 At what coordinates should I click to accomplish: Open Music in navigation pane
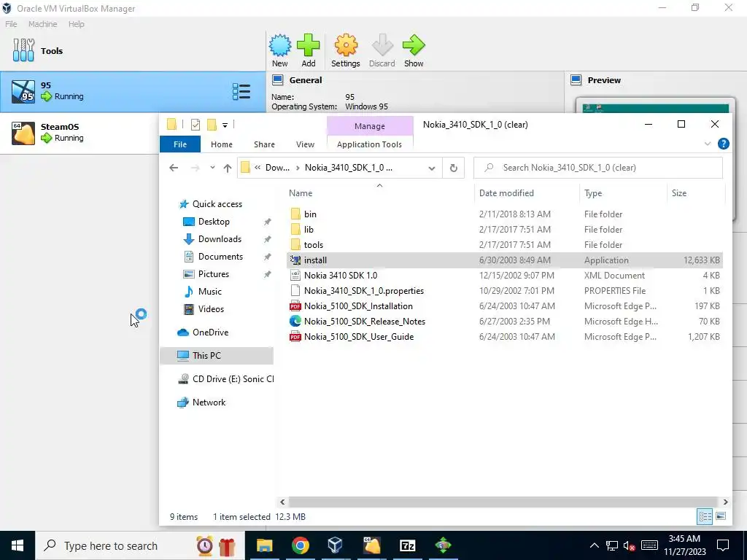point(209,292)
